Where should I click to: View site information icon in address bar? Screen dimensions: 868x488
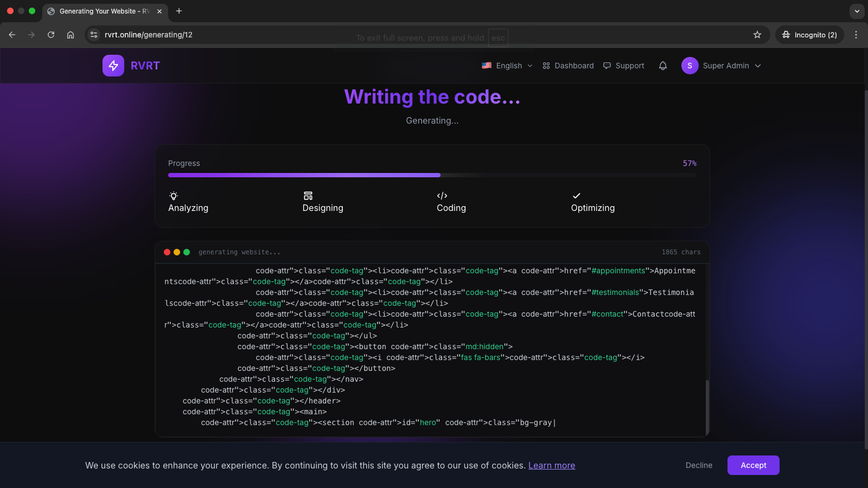pos(94,35)
